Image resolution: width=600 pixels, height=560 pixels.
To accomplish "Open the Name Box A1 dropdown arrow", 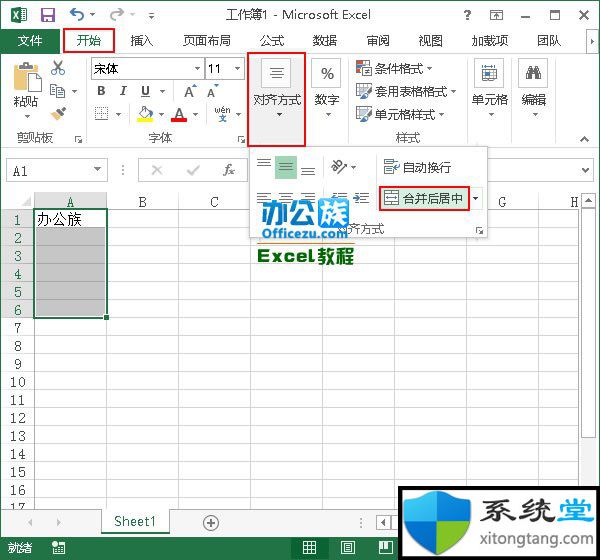I will pyautogui.click(x=98, y=169).
